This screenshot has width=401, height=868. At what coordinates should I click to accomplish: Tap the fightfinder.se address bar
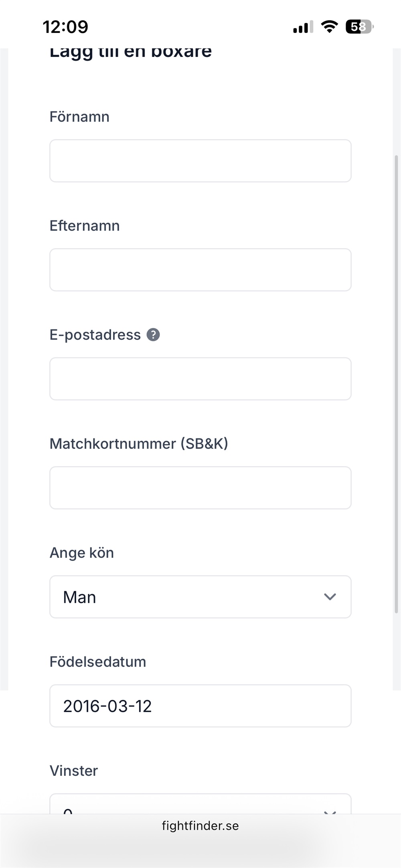click(200, 825)
